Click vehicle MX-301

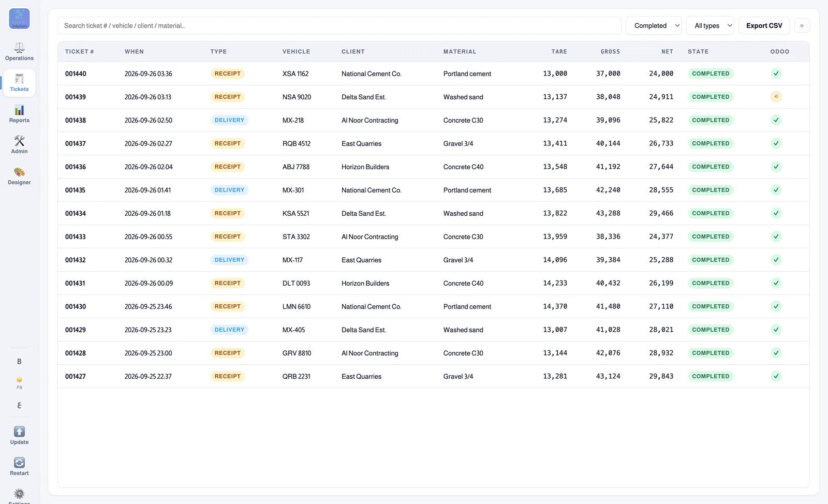[x=293, y=190]
